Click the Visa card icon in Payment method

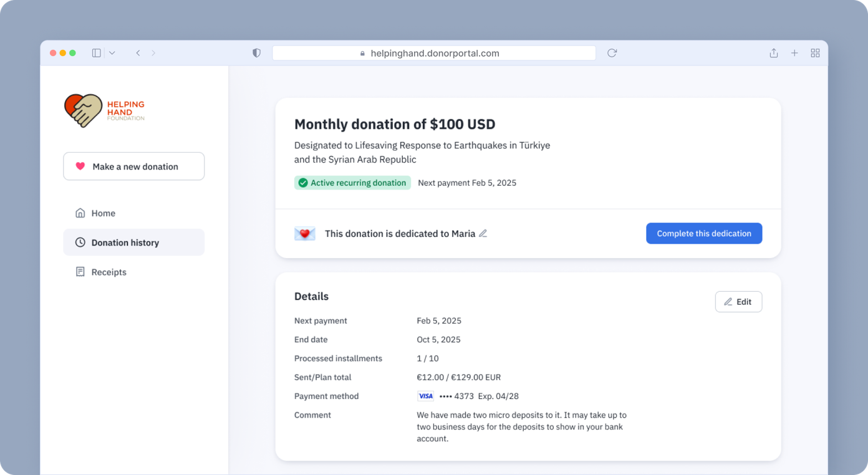tap(425, 396)
